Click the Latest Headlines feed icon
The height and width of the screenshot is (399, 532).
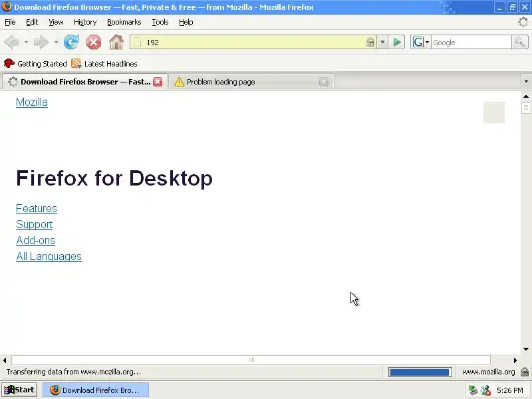[x=76, y=63]
